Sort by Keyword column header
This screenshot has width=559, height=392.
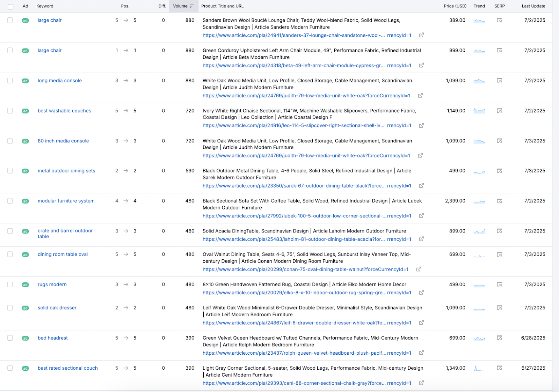tap(45, 6)
